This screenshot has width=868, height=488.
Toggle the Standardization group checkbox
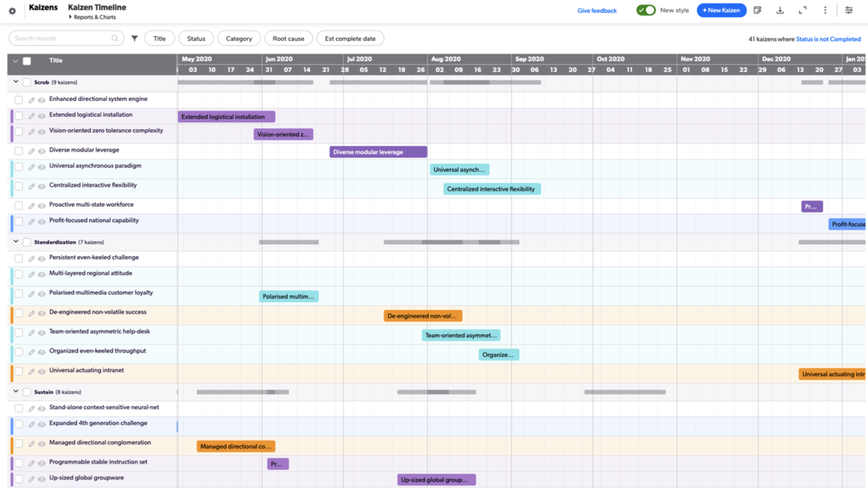point(26,242)
